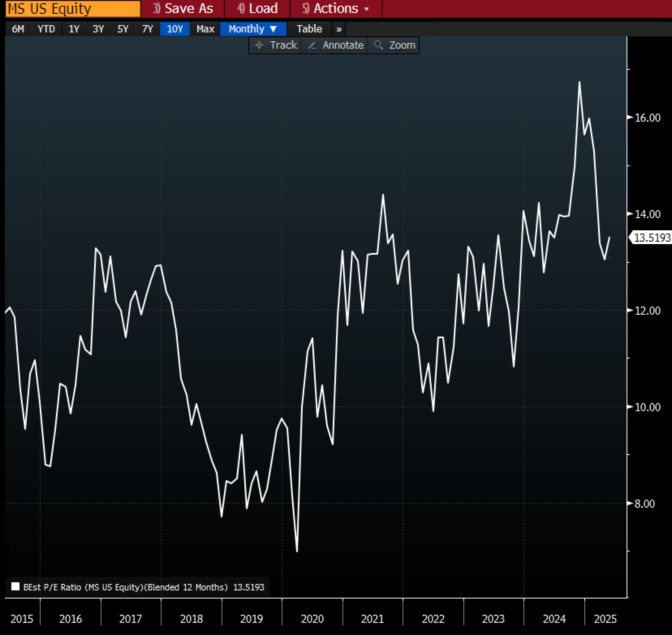
Task: Click the 2016 x-axis label
Action: 71,619
